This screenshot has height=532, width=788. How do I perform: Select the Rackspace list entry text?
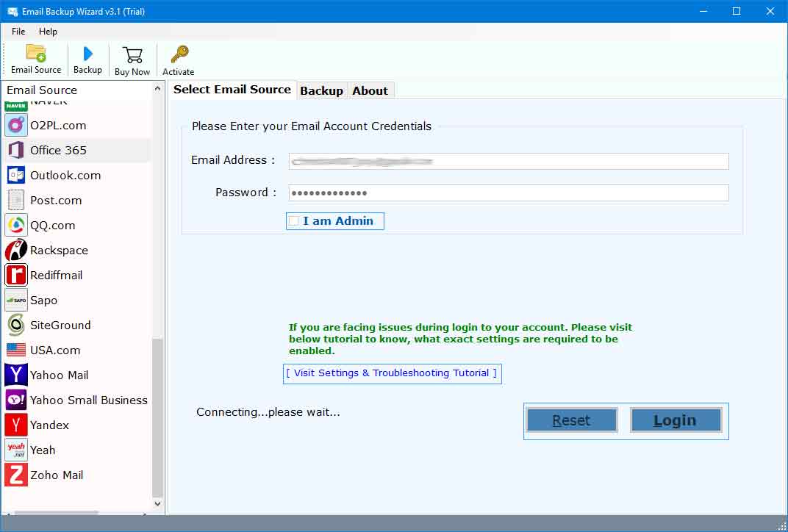(x=60, y=250)
